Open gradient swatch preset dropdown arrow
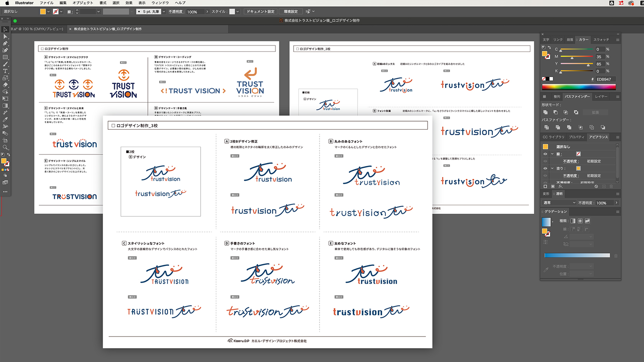The image size is (644, 362). [553, 222]
